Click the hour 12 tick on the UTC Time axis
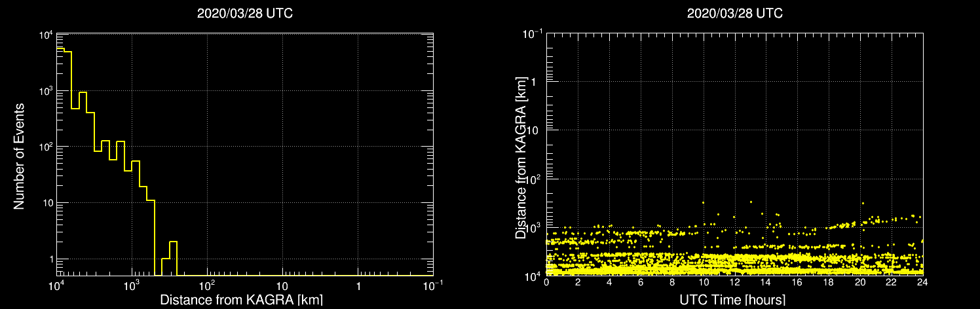980x309 pixels. (x=734, y=282)
